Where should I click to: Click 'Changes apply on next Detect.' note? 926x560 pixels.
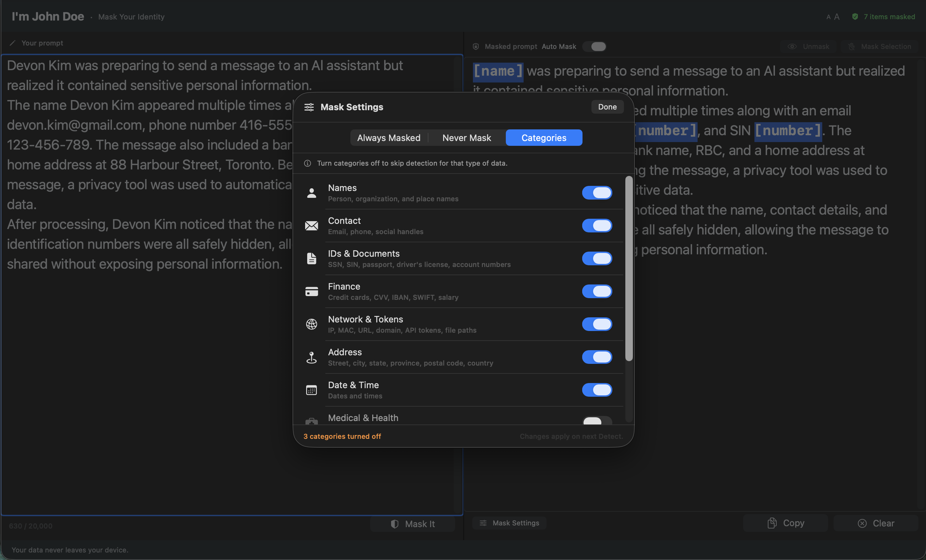tap(571, 436)
